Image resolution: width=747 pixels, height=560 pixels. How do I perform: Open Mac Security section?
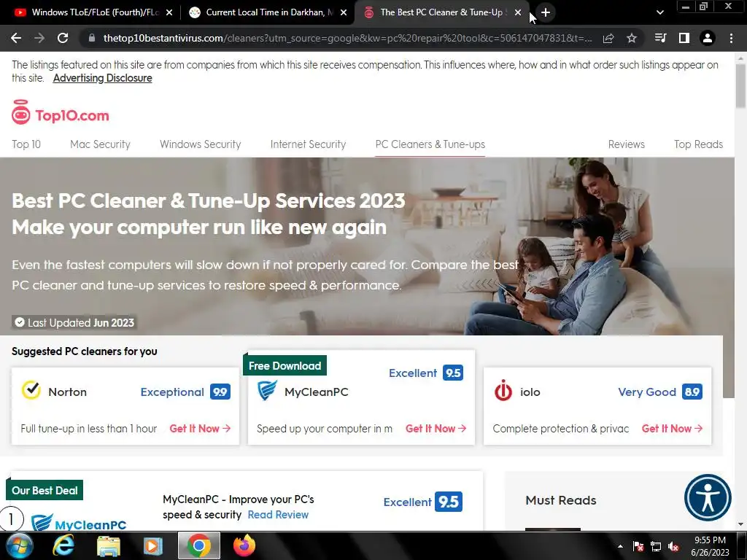coord(100,144)
